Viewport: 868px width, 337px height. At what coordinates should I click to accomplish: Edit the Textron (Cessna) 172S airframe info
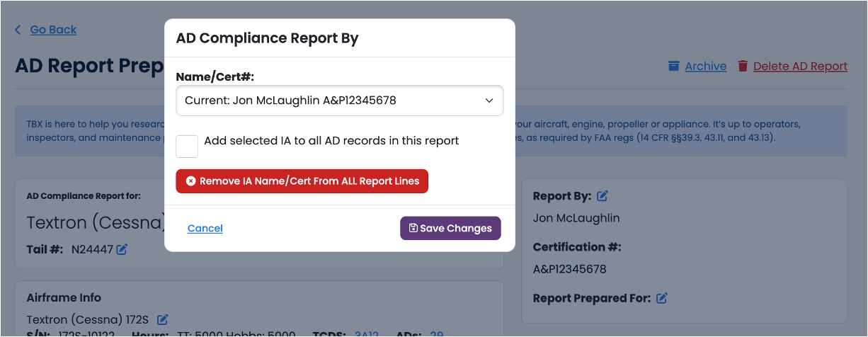coord(163,319)
